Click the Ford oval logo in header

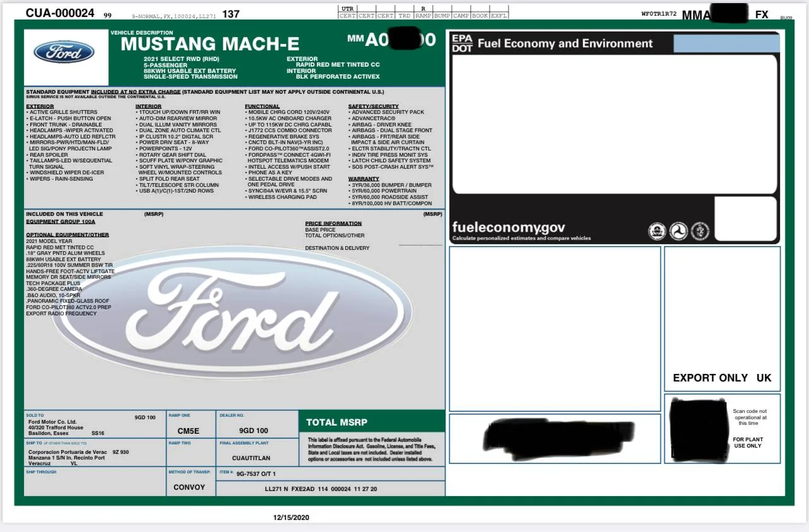click(64, 52)
